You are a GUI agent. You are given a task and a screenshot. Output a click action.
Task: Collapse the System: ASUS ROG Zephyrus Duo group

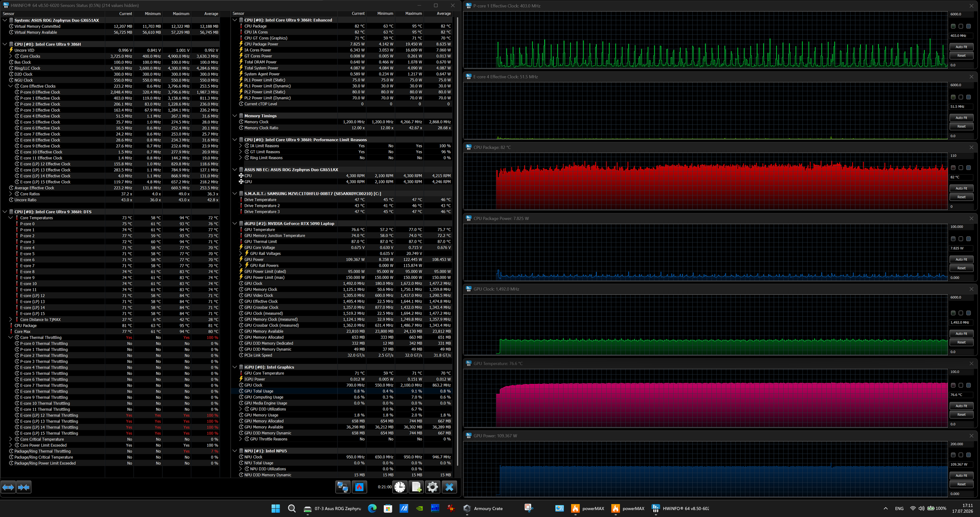tap(5, 20)
